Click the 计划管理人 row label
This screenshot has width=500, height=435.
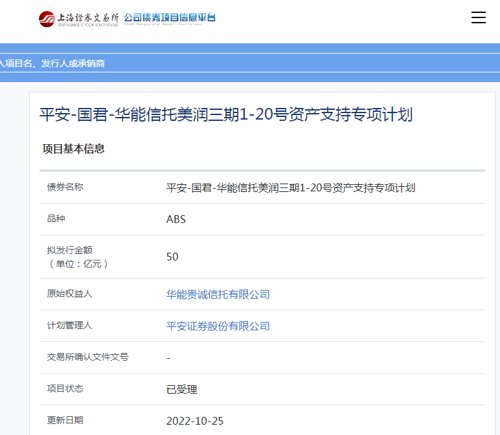[69, 325]
